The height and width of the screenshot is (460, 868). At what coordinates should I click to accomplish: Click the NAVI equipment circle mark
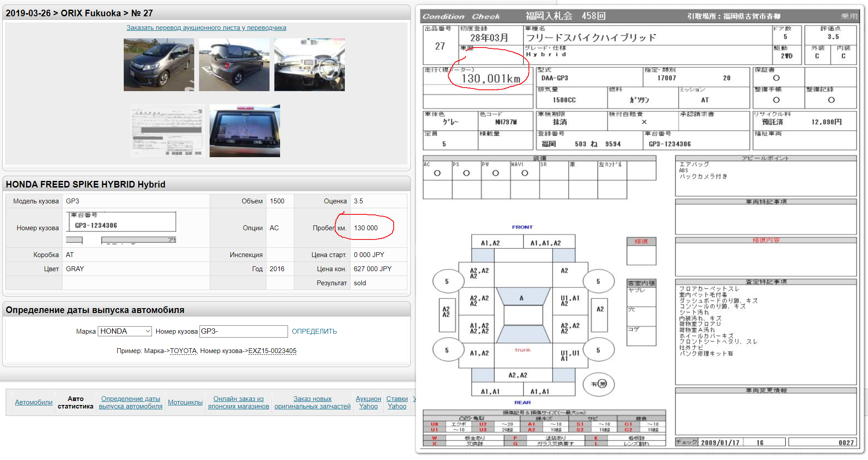pos(524,173)
